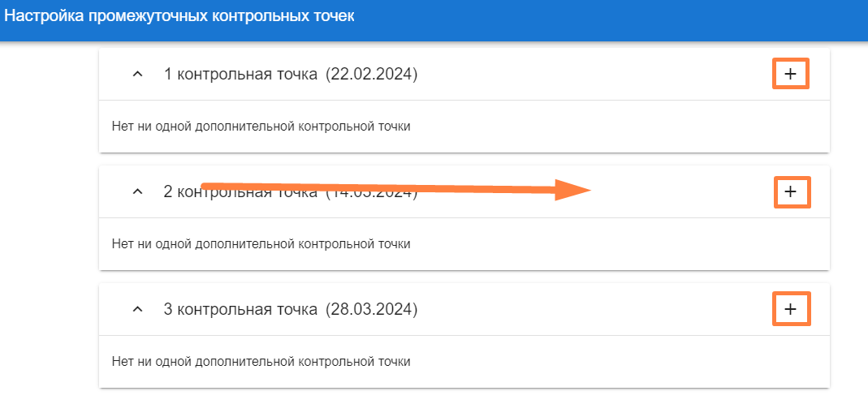Click the date 28.03.2024 in third header
This screenshot has width=868, height=404.
[372, 309]
